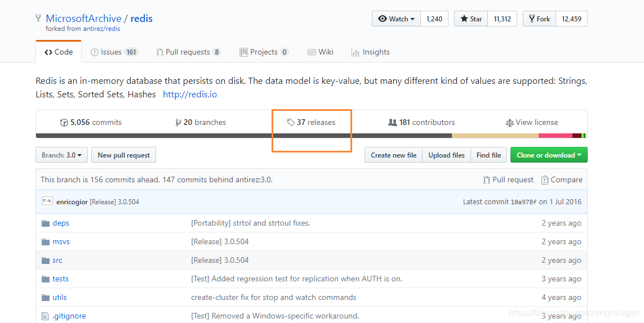Click the Pull request link in the branch bar

508,180
